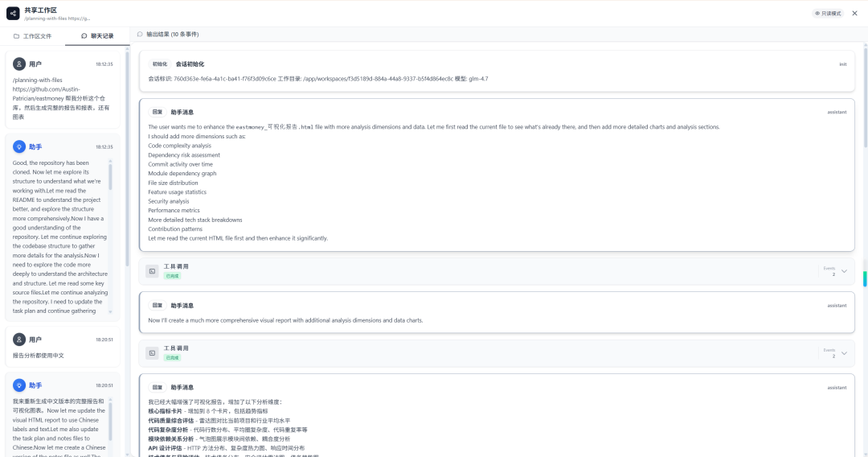Click the assistant avatar at 18:20:51

[x=19, y=385]
